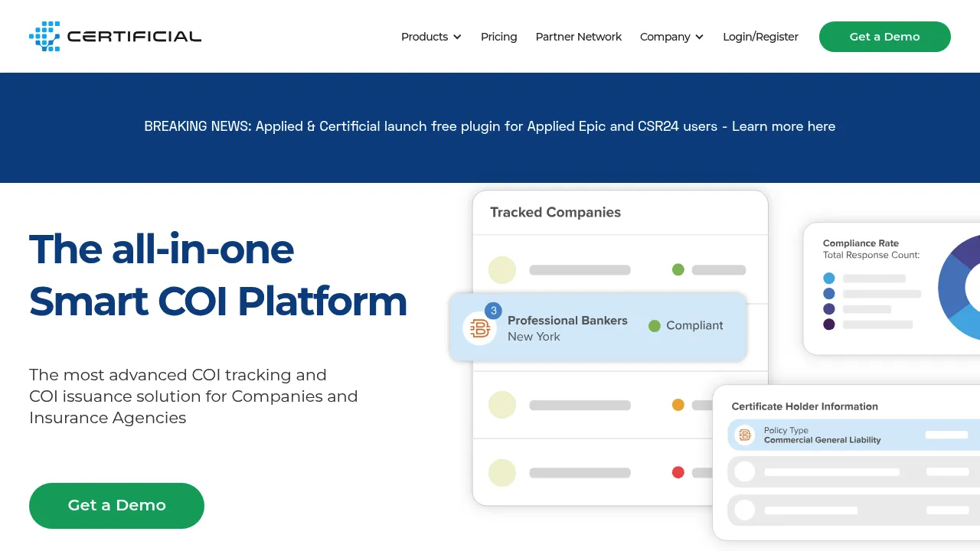Click the green Compliant status dot

point(655,326)
